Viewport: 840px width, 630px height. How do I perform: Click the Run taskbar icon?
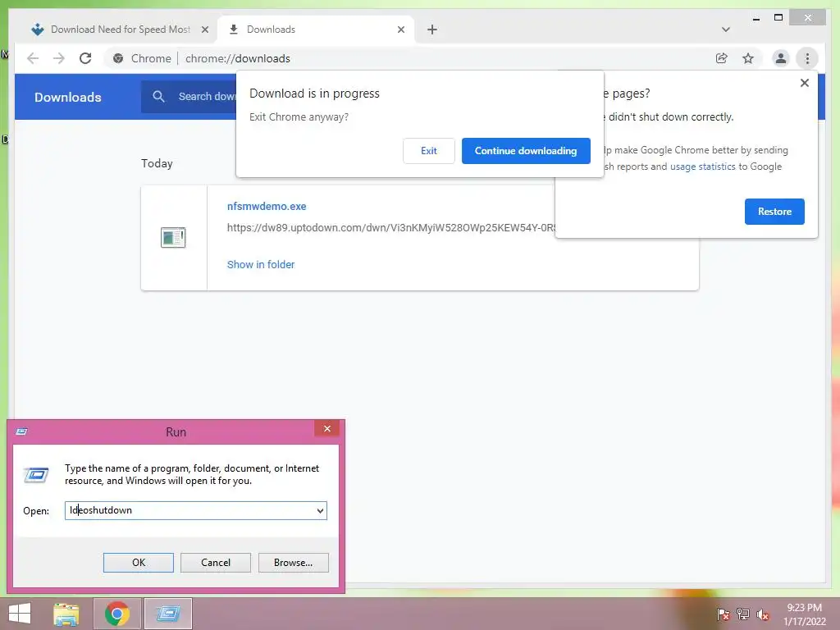click(x=168, y=614)
